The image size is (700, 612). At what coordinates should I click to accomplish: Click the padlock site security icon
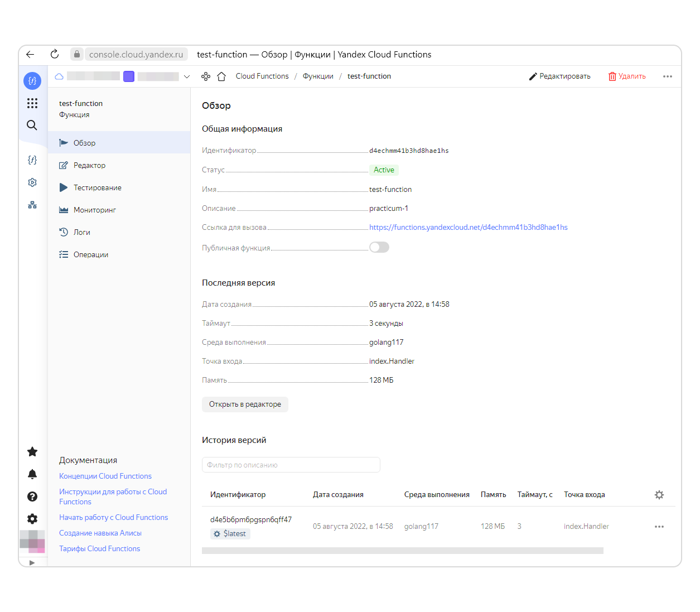click(x=77, y=54)
